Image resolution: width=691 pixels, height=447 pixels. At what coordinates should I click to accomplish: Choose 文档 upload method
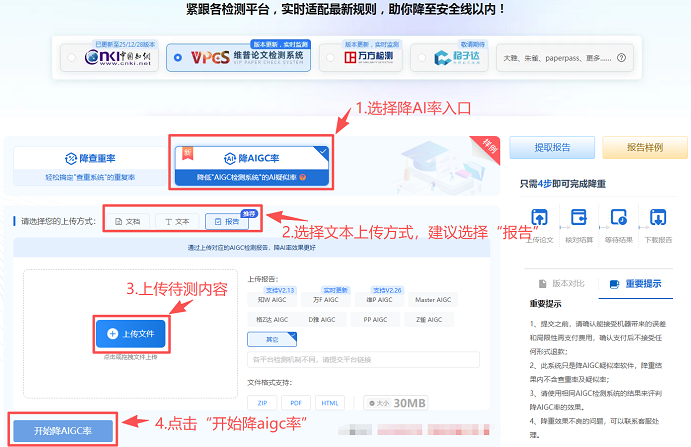click(127, 220)
